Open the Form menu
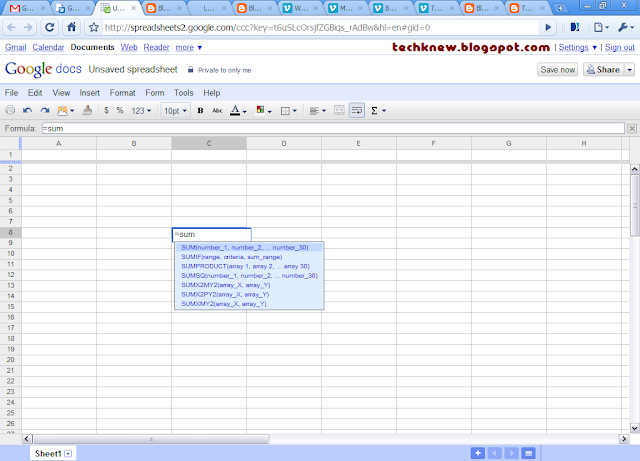The image size is (640, 461). click(155, 93)
